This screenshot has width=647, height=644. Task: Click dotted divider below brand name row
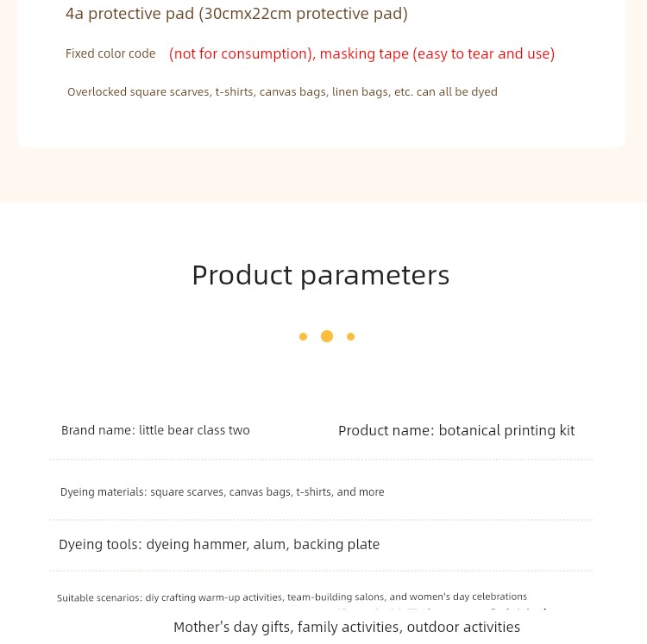point(321,459)
